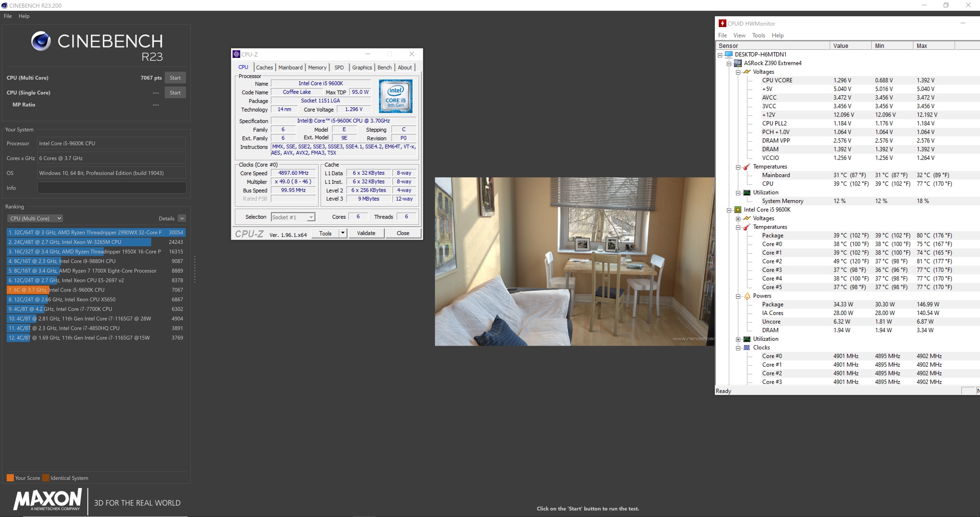Click the DESKTOP-H6MTDN1 computer icon
This screenshot has width=980, height=517.
point(729,54)
